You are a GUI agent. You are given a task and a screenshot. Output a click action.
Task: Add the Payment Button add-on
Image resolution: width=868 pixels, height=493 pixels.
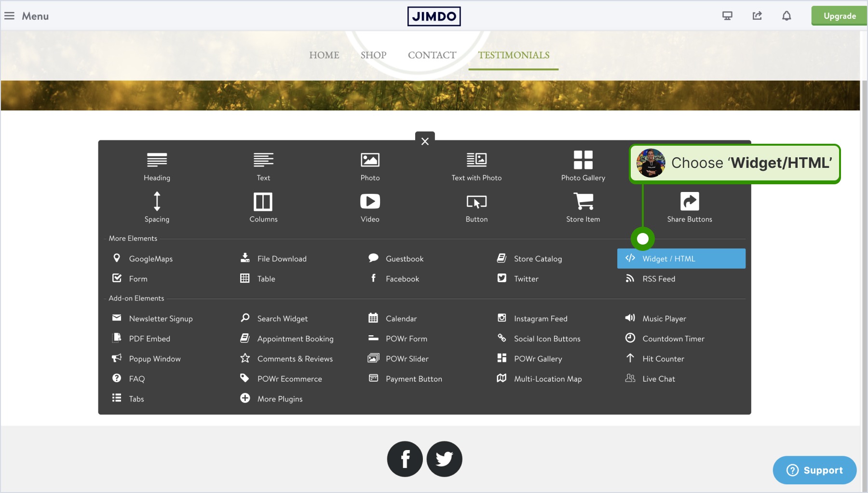405,379
